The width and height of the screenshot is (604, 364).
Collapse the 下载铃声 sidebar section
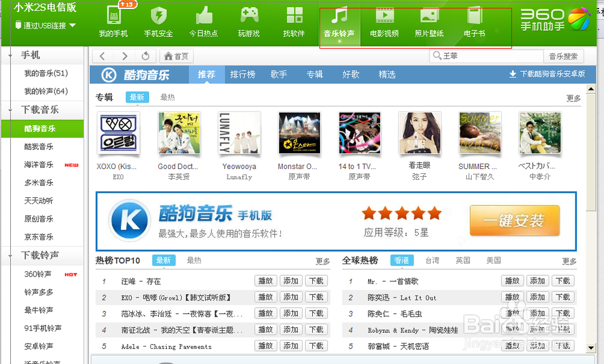tap(11, 255)
